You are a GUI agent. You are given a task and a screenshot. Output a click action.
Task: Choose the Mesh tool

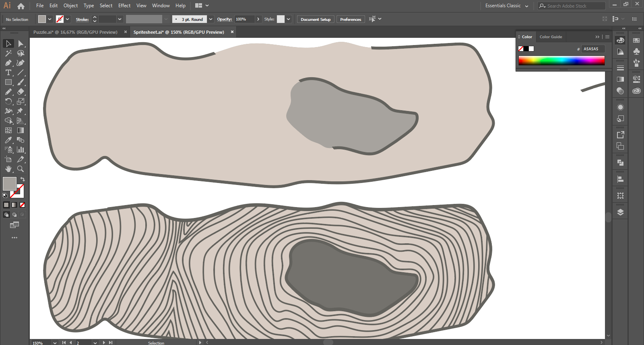click(8, 130)
